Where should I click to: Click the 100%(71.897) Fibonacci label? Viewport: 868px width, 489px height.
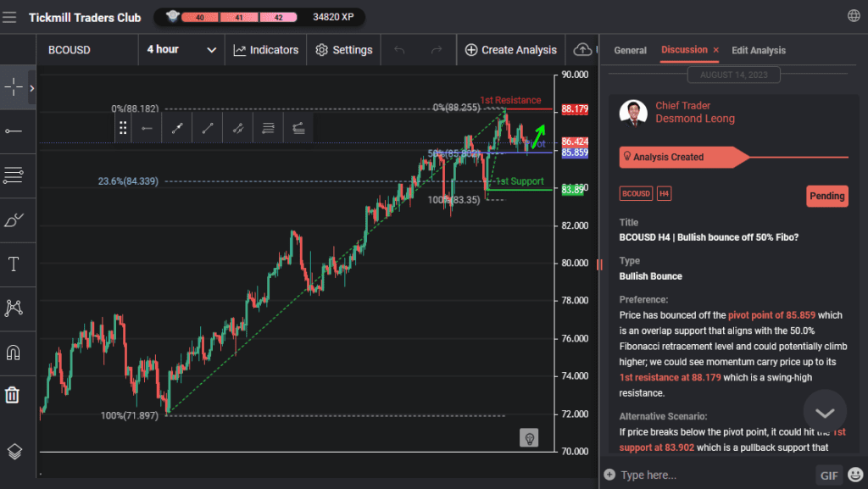click(x=130, y=415)
